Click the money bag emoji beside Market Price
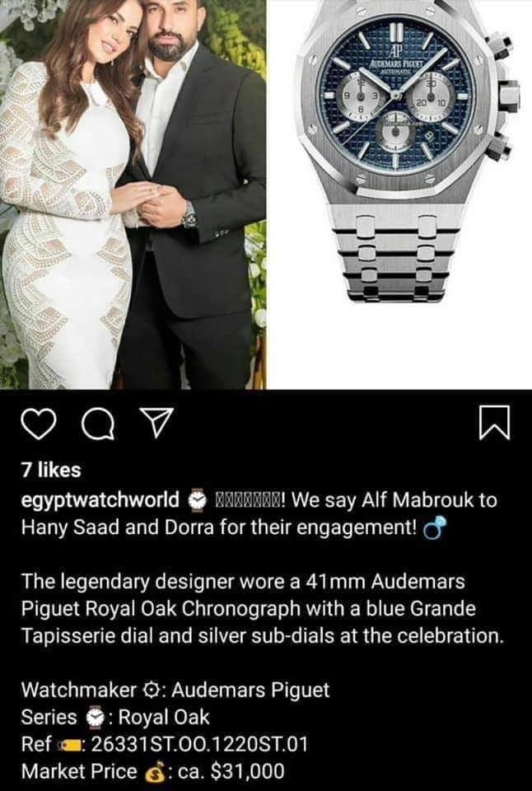Screen dimensions: 532x791 click(156, 772)
